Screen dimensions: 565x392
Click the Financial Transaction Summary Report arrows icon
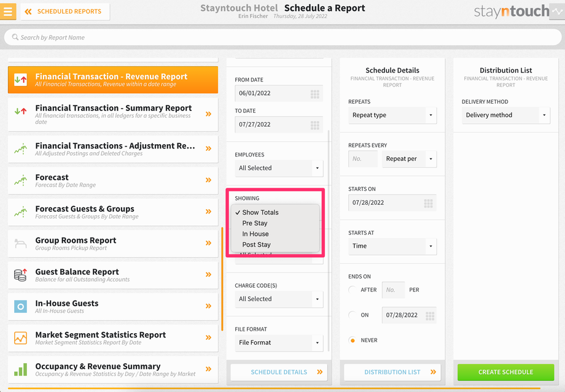20,111
